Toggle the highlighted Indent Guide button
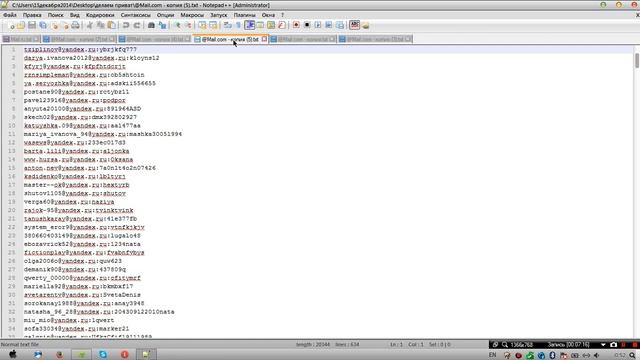The image size is (640, 360). coord(249,25)
